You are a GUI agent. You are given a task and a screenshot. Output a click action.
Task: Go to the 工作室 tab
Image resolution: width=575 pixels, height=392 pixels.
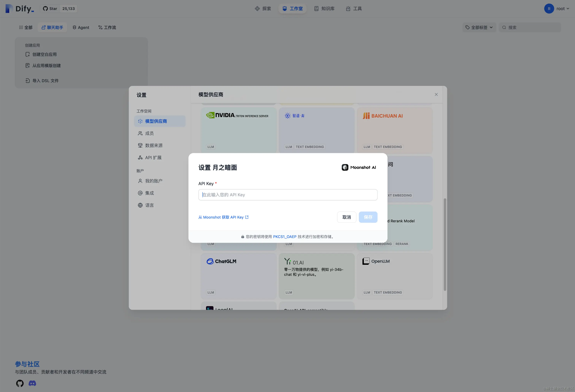(x=292, y=9)
